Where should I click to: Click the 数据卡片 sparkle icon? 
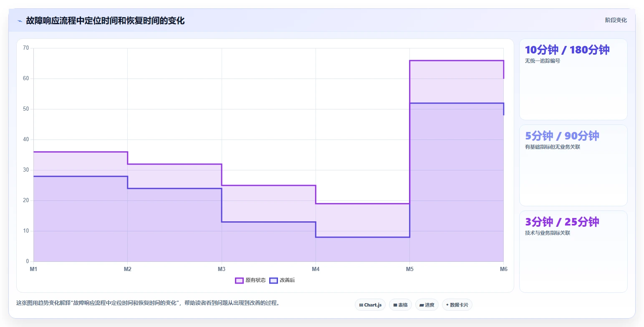pyautogui.click(x=447, y=305)
